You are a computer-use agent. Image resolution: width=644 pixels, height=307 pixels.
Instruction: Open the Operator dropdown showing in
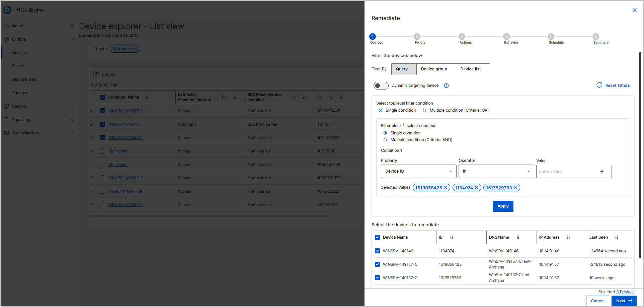[496, 171]
